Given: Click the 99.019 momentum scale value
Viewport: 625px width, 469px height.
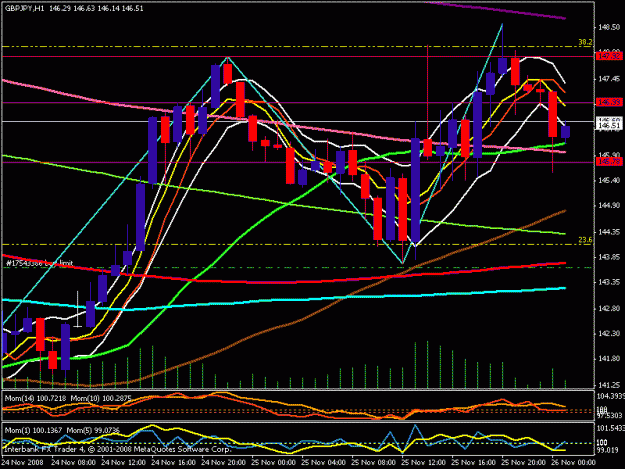Looking at the screenshot, I should (607, 450).
